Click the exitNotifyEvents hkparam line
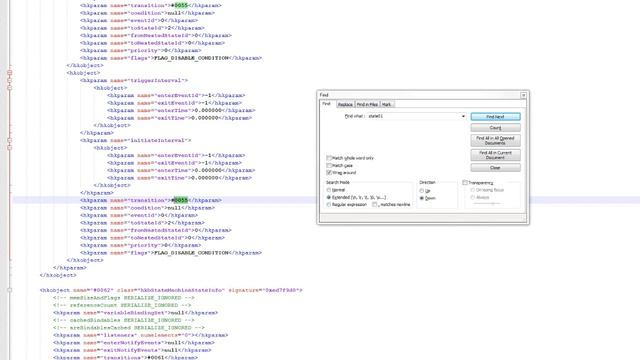 pyautogui.click(x=132, y=350)
